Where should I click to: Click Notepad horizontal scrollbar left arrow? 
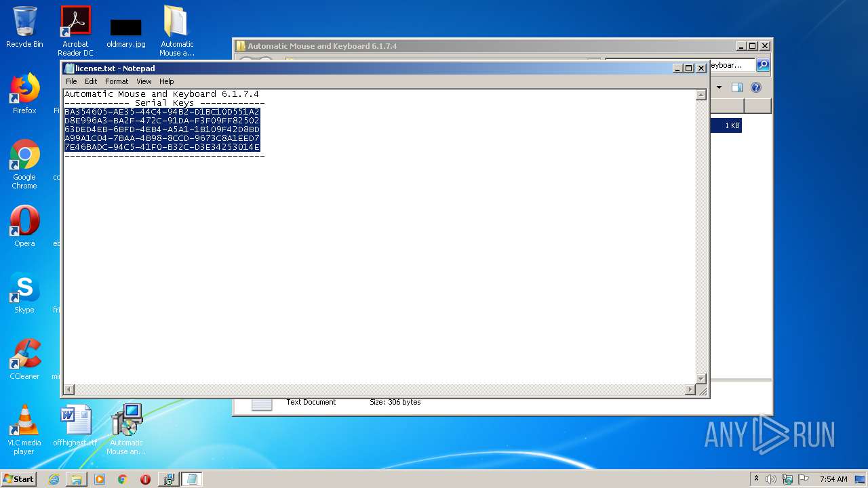pos(68,390)
